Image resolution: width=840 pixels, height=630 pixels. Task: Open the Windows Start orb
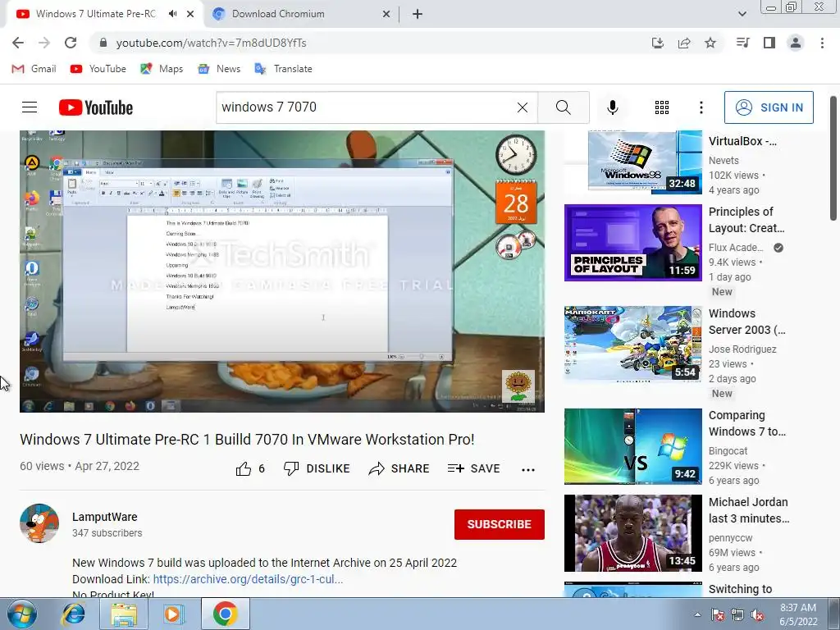point(21,614)
